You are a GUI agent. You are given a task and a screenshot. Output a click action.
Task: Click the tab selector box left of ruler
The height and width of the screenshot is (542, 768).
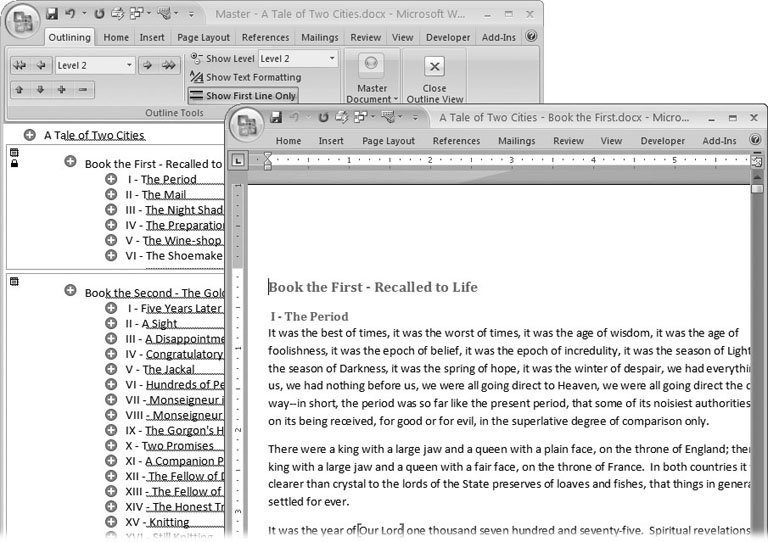pyautogui.click(x=239, y=160)
